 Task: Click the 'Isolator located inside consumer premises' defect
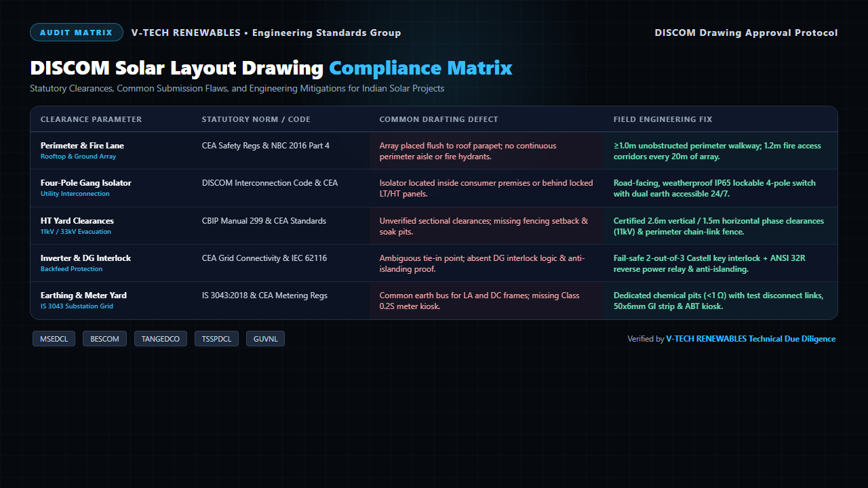pyautogui.click(x=486, y=188)
